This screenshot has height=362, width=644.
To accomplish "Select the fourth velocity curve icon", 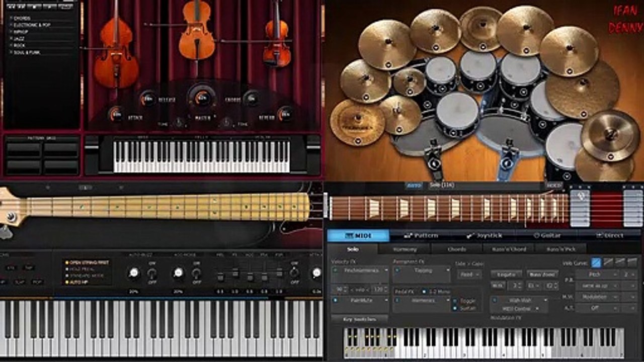I will click(632, 262).
